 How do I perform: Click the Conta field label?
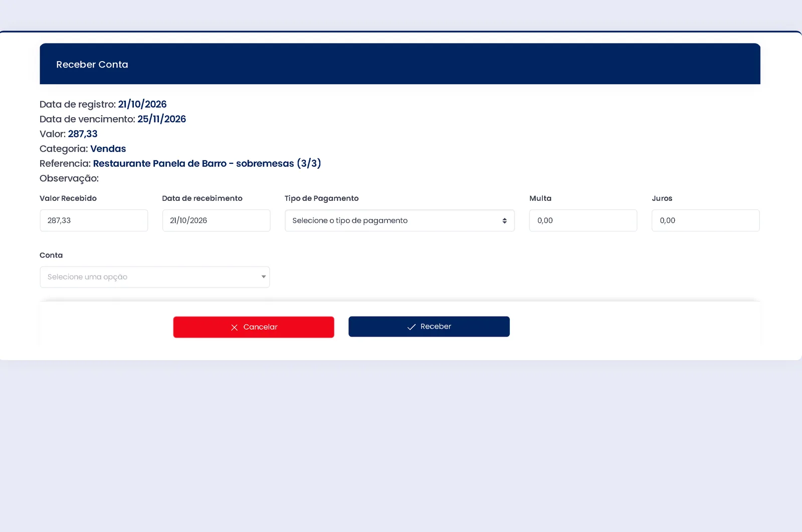[51, 255]
